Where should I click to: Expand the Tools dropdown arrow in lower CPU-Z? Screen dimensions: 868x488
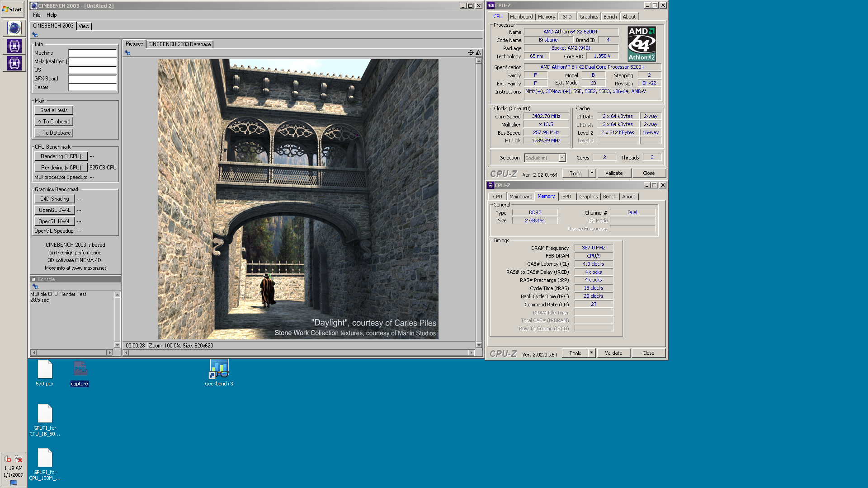(591, 353)
